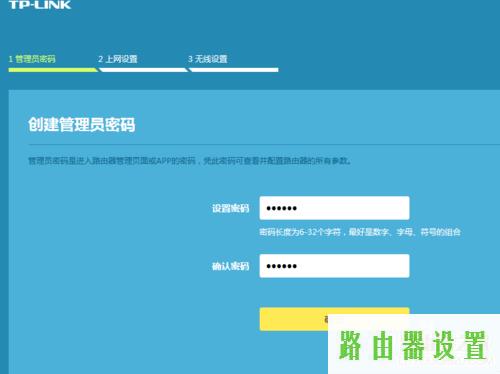Click the 确认密码 label

[231, 266]
